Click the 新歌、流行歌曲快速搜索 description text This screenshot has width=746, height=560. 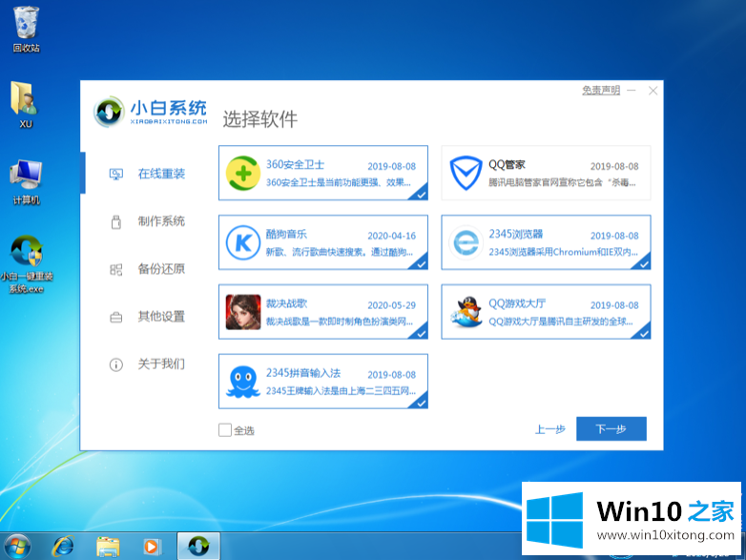click(340, 252)
